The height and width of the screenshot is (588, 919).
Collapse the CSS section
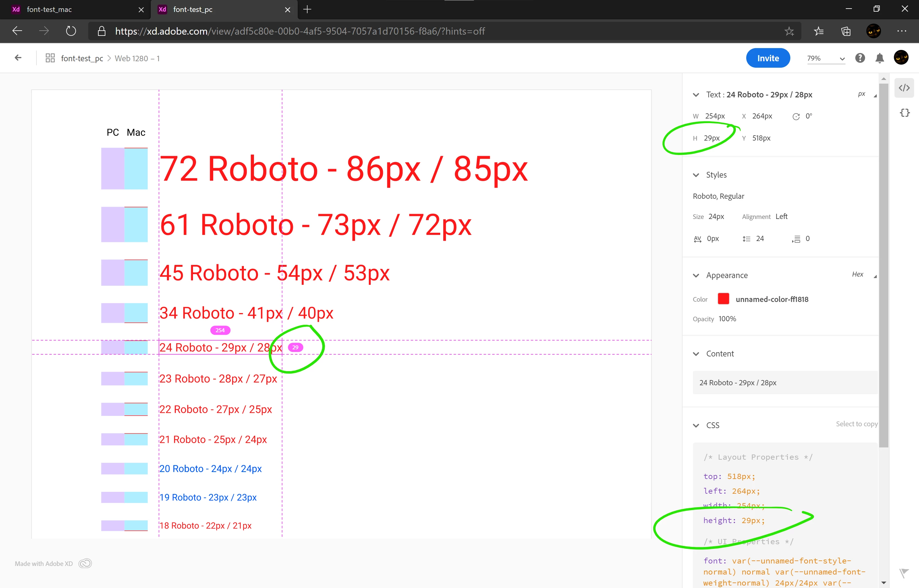tap(696, 425)
